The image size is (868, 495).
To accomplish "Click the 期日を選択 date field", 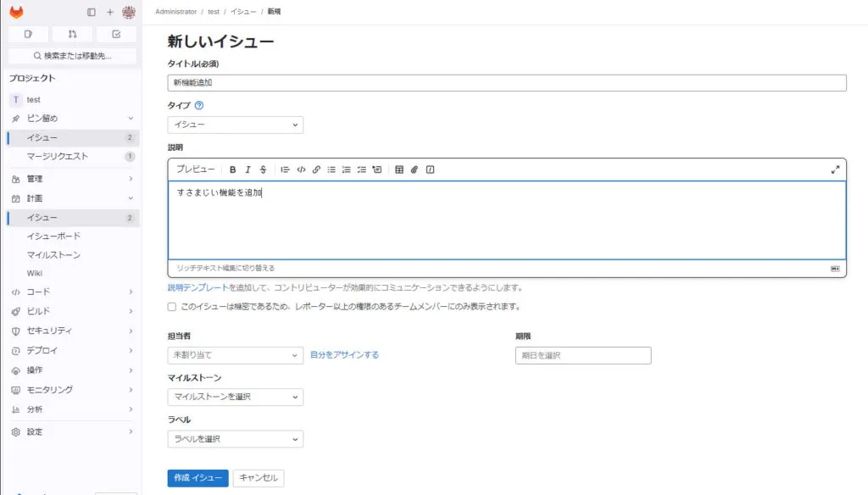I will (583, 355).
